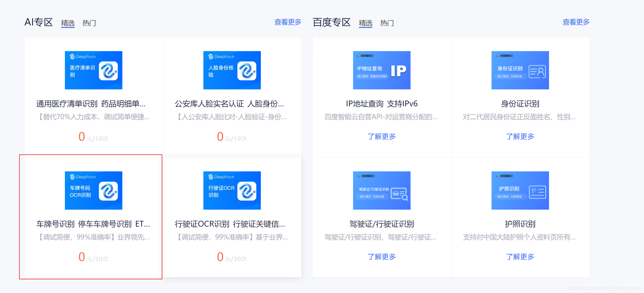Screen dimensions: 644x293
Task: Select 精选 tab in AI专区
Action: coord(67,23)
